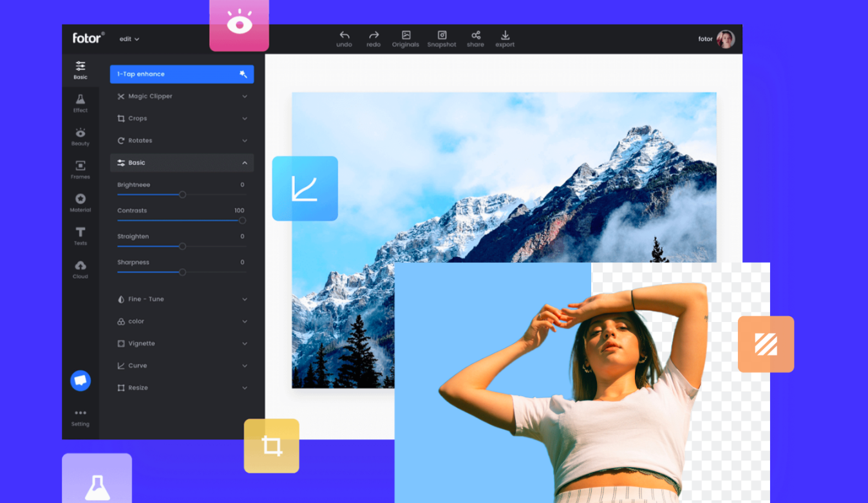This screenshot has width=868, height=503.
Task: Expand the Magic Clipper section
Action: click(182, 96)
